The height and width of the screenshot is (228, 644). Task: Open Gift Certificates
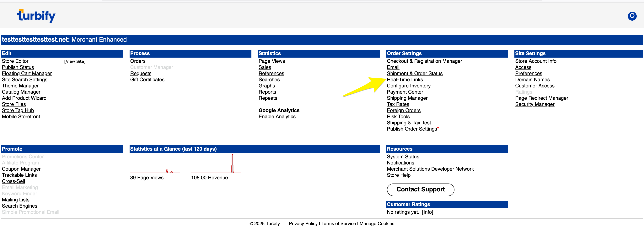pos(147,80)
